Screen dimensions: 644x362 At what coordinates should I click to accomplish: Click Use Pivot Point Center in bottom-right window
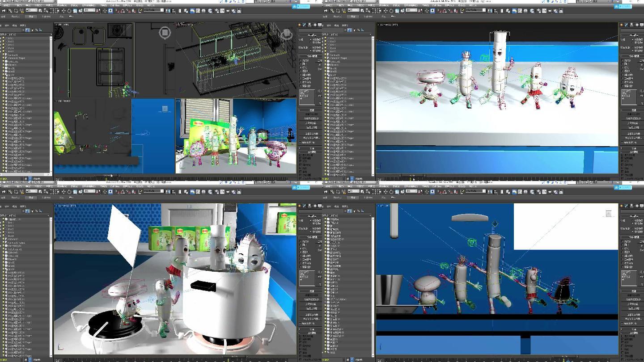(420, 192)
